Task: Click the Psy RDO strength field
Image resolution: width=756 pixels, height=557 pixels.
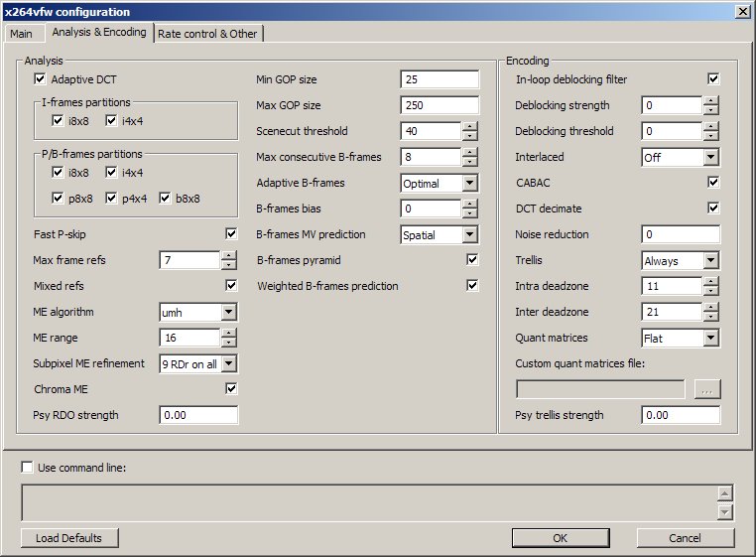Action: tap(198, 415)
